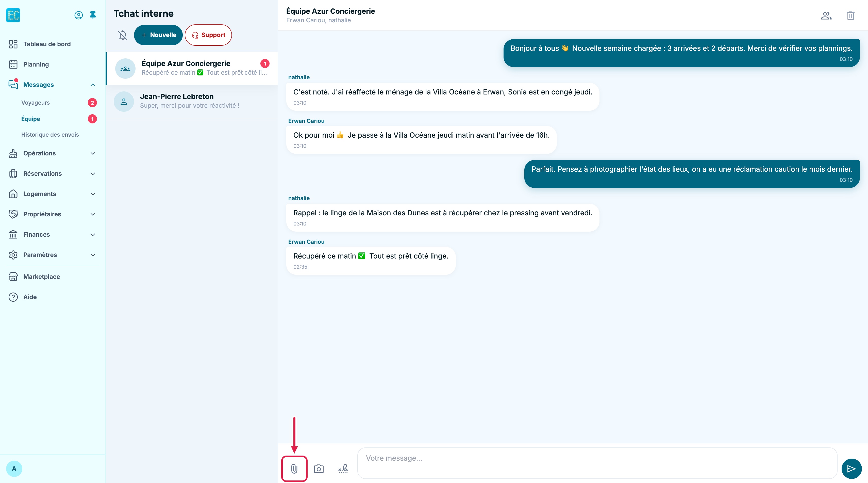Click the 'Parfait. Pensez à photographier' message
868x483 pixels.
click(692, 174)
